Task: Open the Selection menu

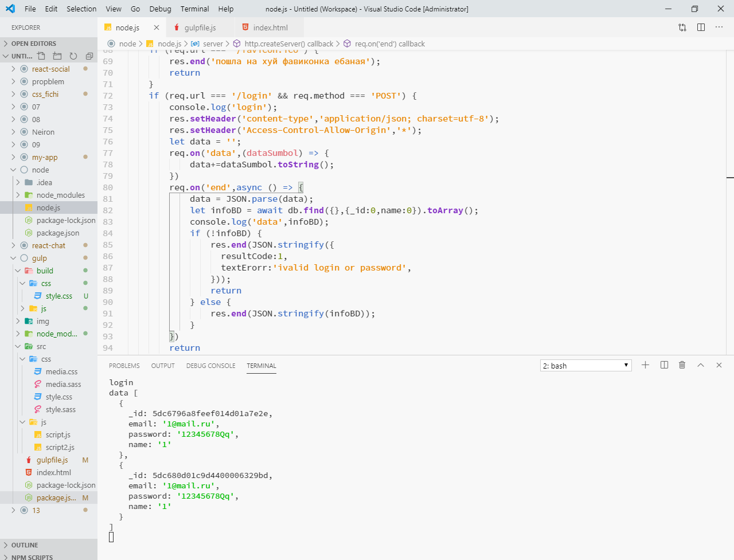Action: coord(81,9)
